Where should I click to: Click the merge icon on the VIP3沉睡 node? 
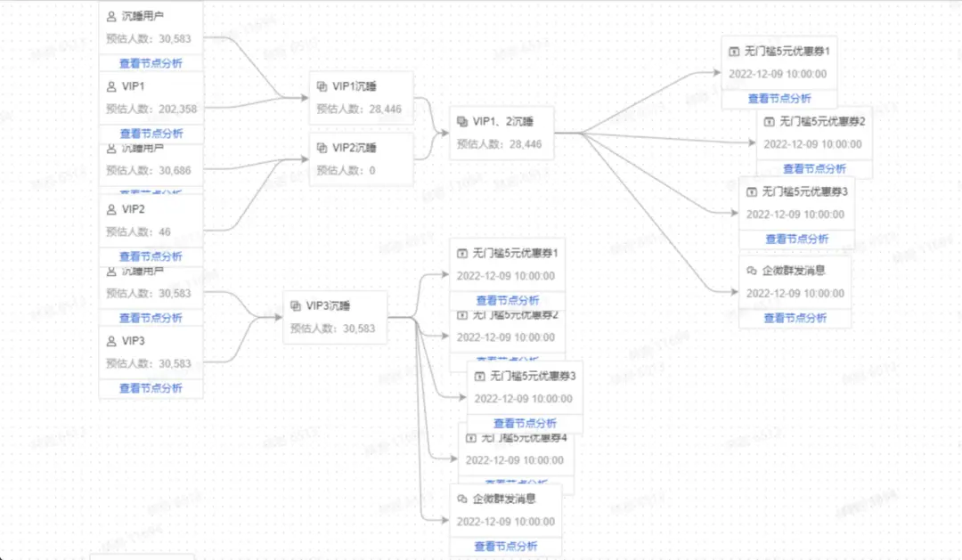(x=296, y=306)
